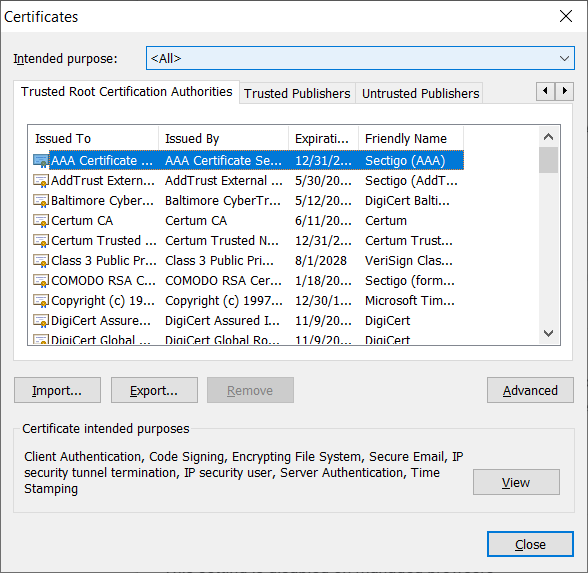Sort by the Issued By column header
The width and height of the screenshot is (588, 573).
[x=224, y=138]
